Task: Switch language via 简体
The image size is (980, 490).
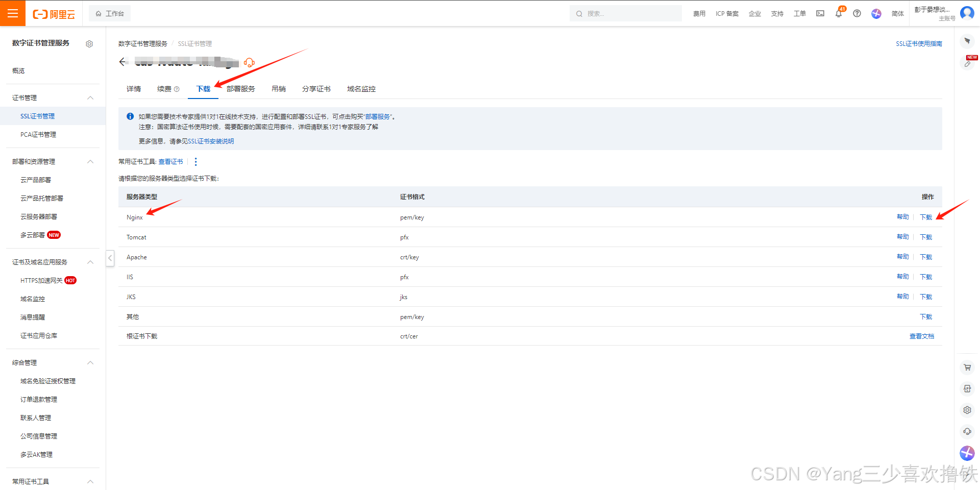Action: point(898,14)
